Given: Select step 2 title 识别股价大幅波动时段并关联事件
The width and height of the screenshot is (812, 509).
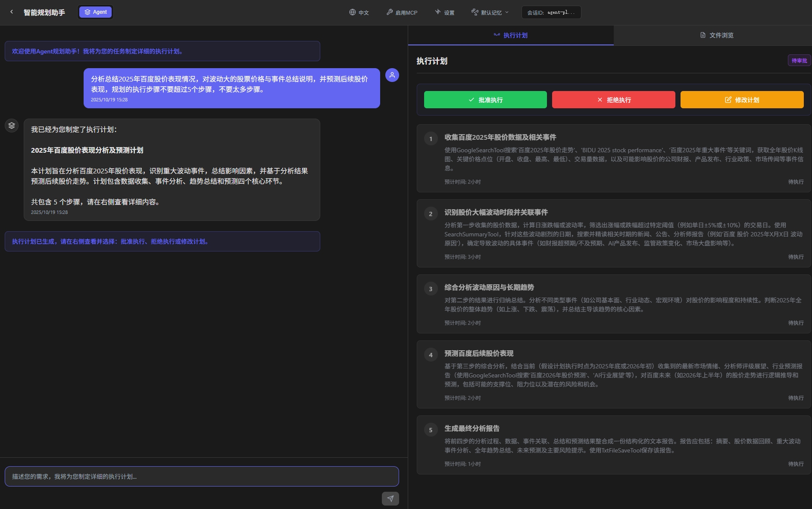Looking at the screenshot, I should tap(496, 212).
